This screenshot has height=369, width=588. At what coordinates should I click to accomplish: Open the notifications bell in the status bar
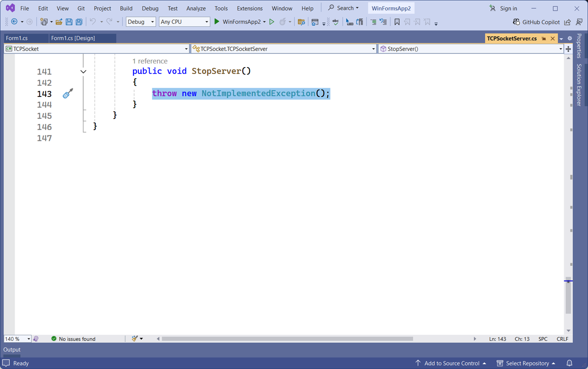pyautogui.click(x=569, y=363)
